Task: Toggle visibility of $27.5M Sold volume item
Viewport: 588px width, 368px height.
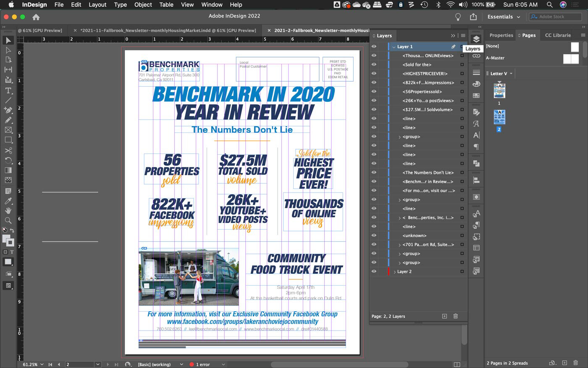Action: pos(374,109)
